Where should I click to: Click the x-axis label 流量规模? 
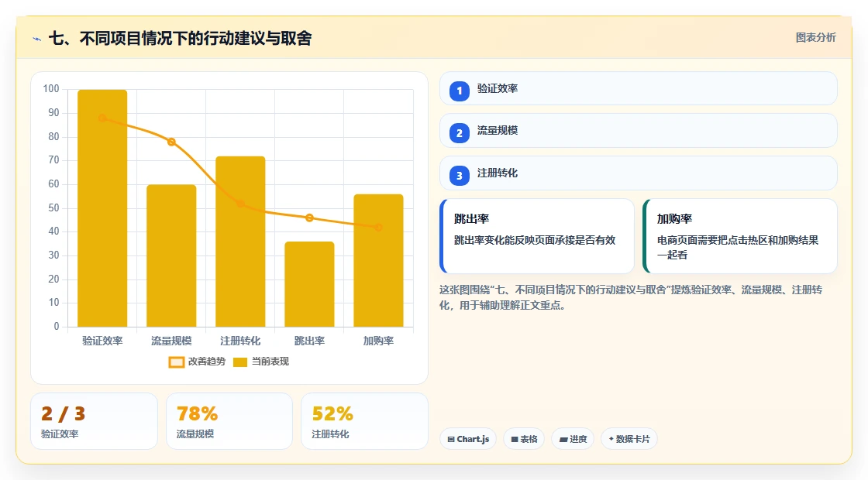pos(171,341)
